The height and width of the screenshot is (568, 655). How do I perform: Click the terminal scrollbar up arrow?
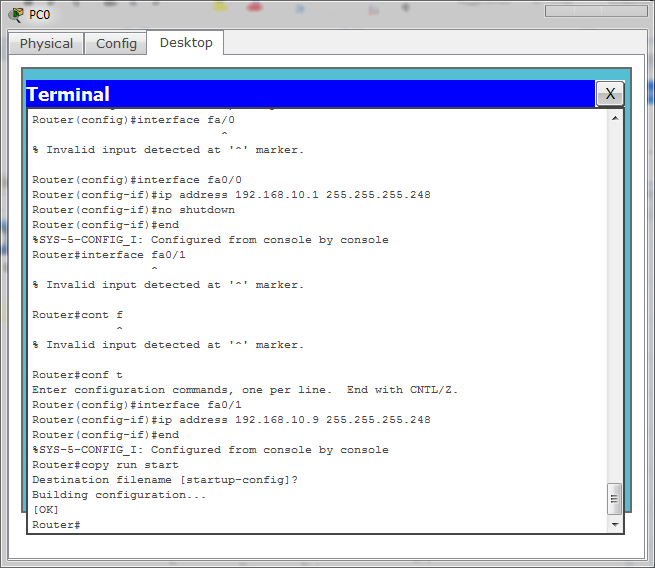click(615, 119)
